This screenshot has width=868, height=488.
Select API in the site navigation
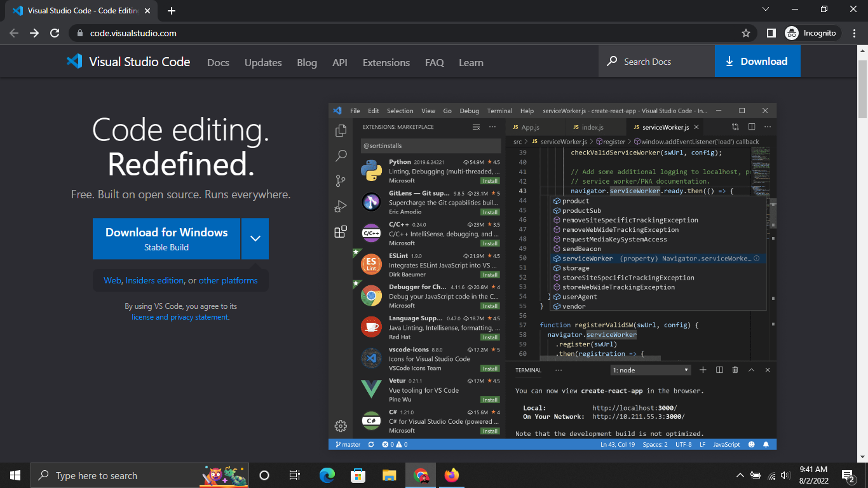[340, 62]
